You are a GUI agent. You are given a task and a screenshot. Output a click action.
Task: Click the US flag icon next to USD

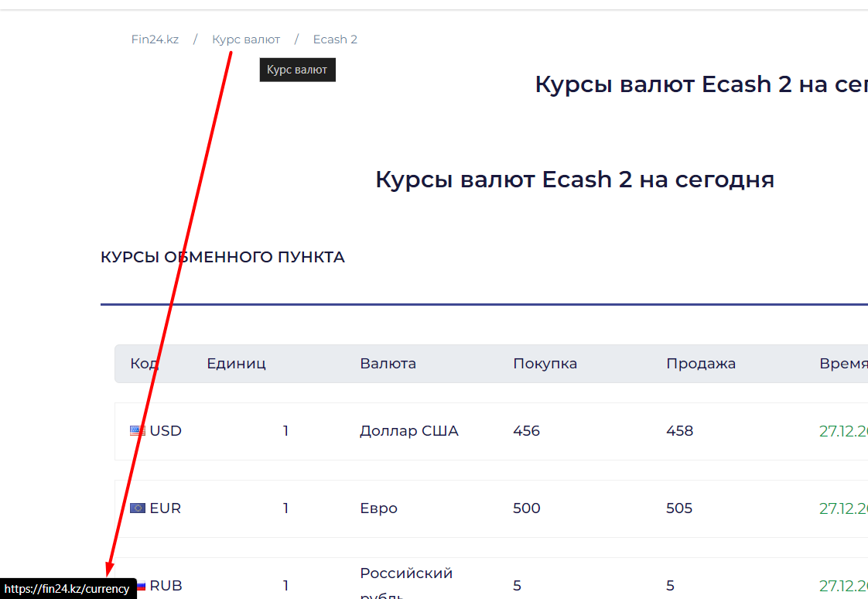(137, 431)
